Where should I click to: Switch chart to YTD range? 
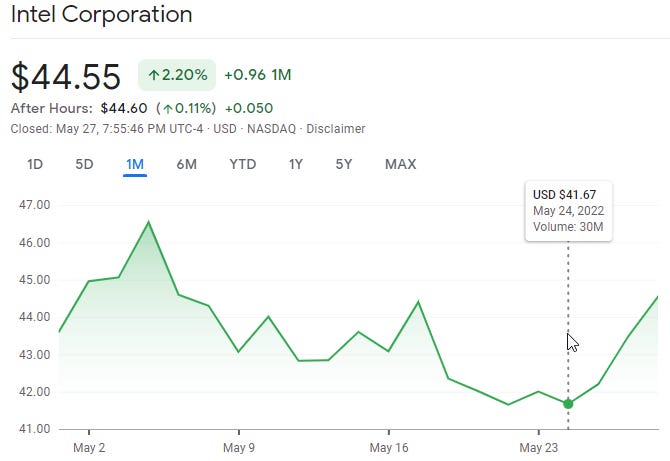click(x=243, y=164)
